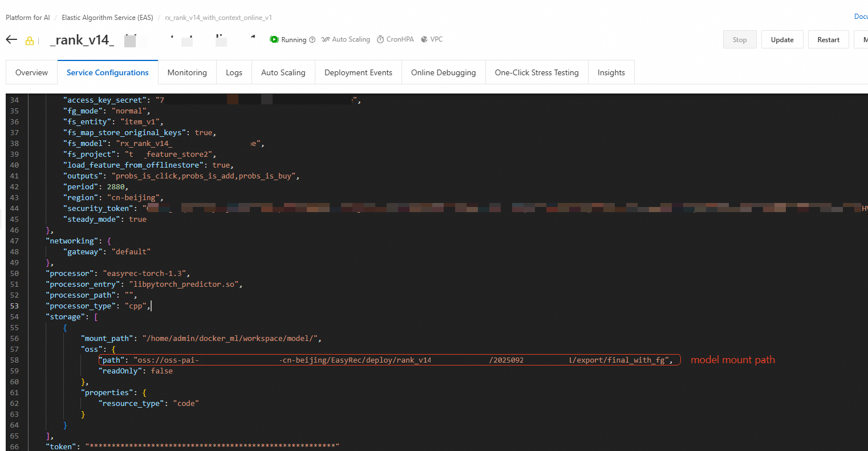Place cursor on "processor_type": "cpp" line
Viewport: 868px width, 451px height.
coord(98,306)
